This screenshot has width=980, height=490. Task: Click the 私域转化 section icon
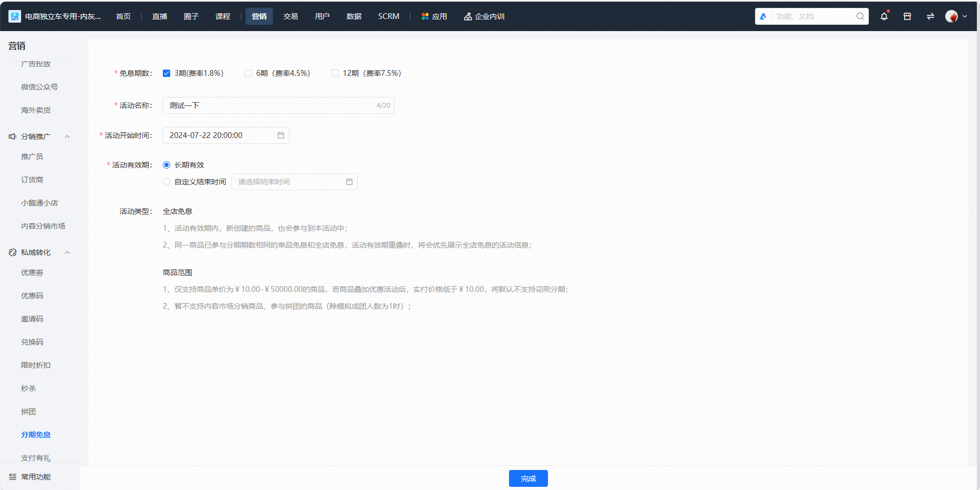click(13, 252)
